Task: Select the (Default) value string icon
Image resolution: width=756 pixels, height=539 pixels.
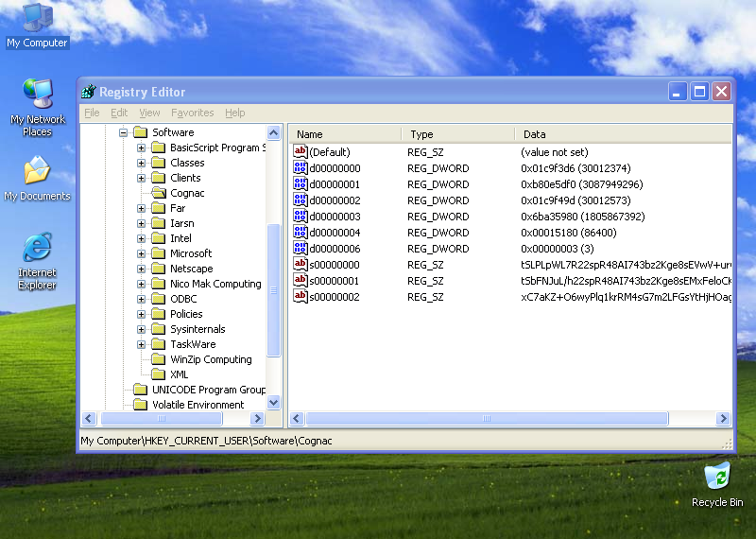Action: [x=300, y=152]
